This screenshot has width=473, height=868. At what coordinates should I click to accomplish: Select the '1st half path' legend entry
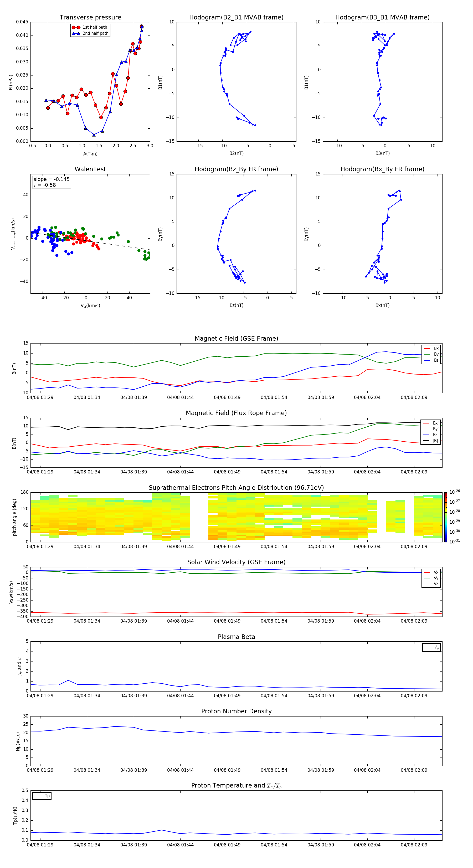point(90,27)
